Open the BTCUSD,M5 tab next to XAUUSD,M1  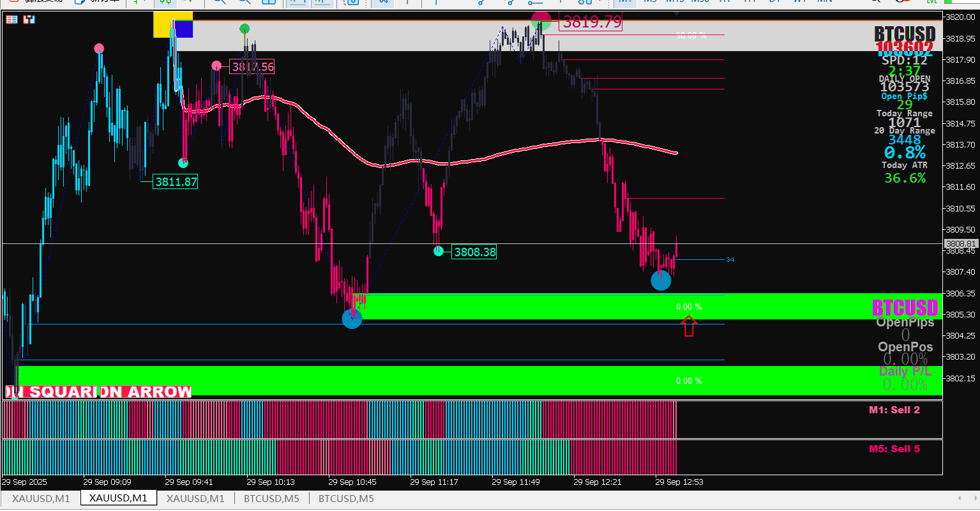tap(271, 498)
